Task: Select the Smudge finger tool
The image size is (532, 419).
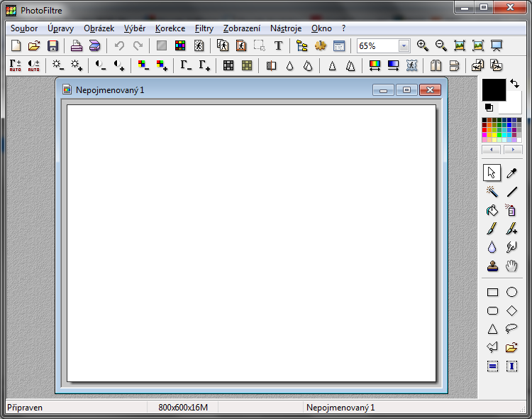Action: point(511,247)
